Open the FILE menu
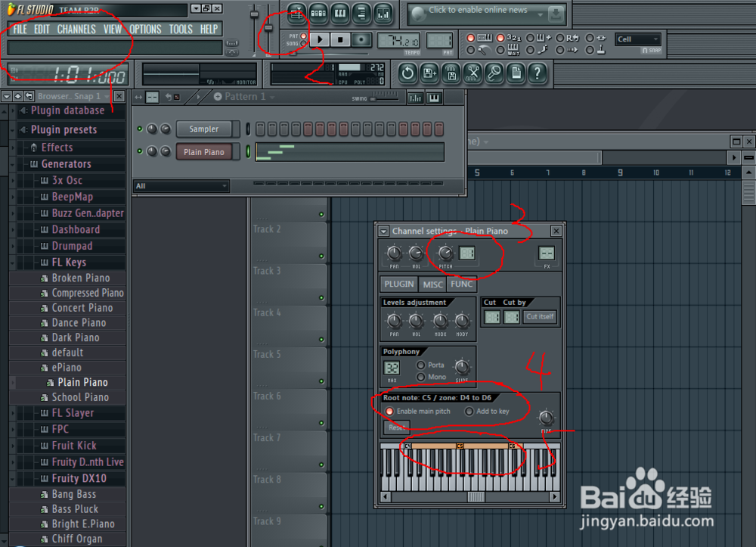Viewport: 756px width, 547px height. [x=20, y=30]
